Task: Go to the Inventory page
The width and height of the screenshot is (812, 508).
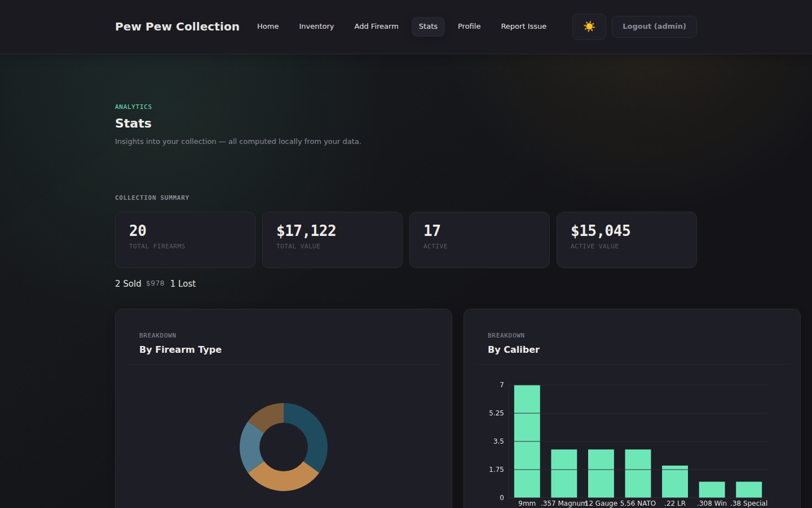Action: click(x=316, y=27)
